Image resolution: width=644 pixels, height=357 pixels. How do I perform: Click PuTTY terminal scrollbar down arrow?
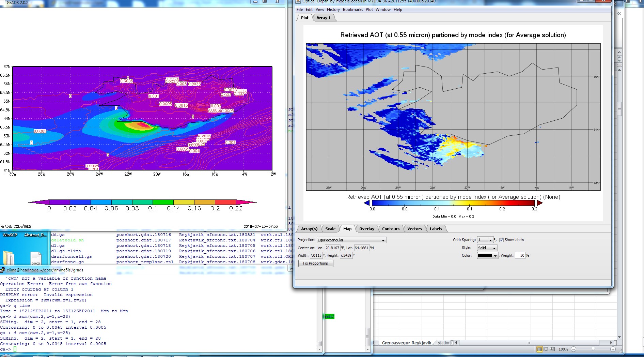coord(319,349)
